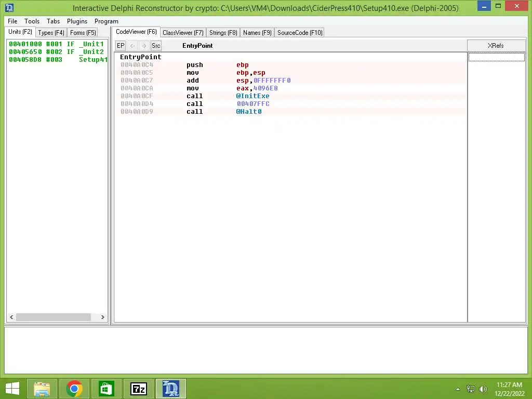Click the XRefs header
This screenshot has width=532, height=399.
[496, 46]
